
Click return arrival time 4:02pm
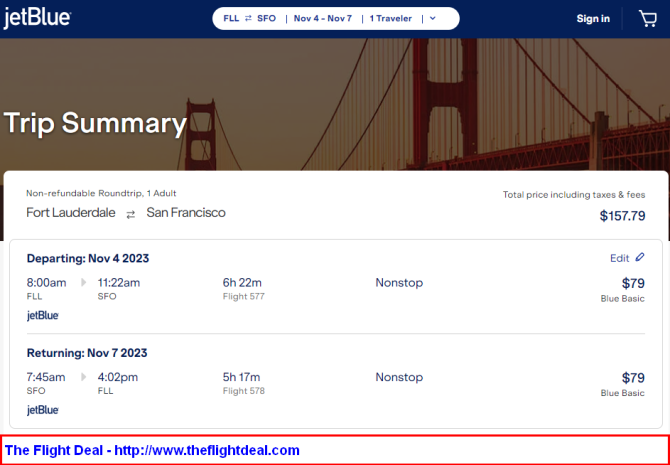118,377
